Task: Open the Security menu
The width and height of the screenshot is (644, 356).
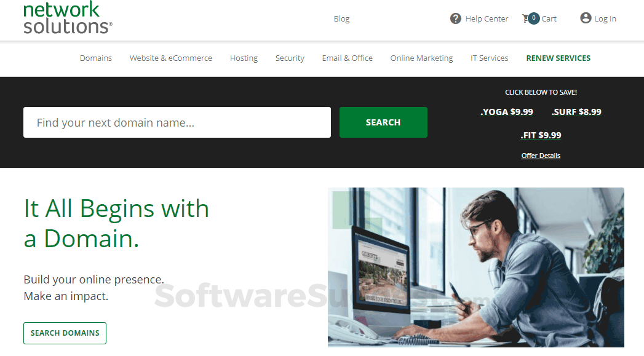Action: [290, 58]
